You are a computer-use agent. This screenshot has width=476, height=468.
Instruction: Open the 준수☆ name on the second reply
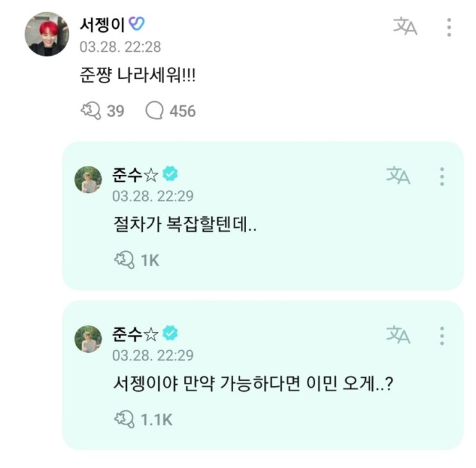[135, 334]
